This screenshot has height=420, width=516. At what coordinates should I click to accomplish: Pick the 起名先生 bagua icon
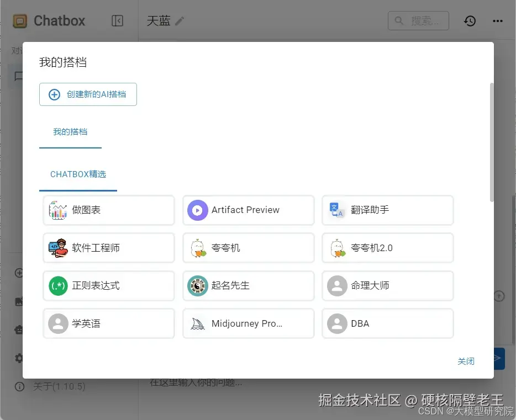(197, 285)
